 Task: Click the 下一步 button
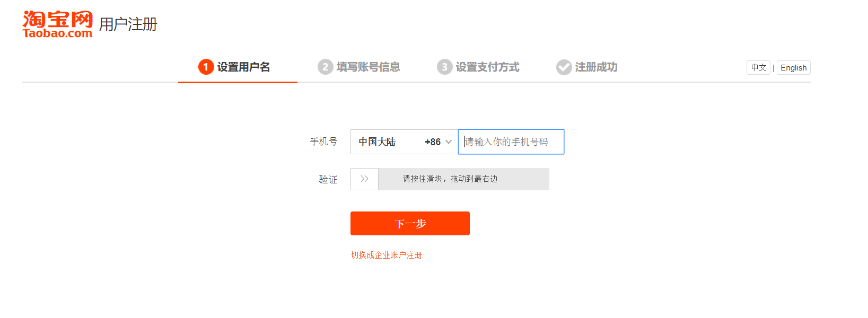409,223
